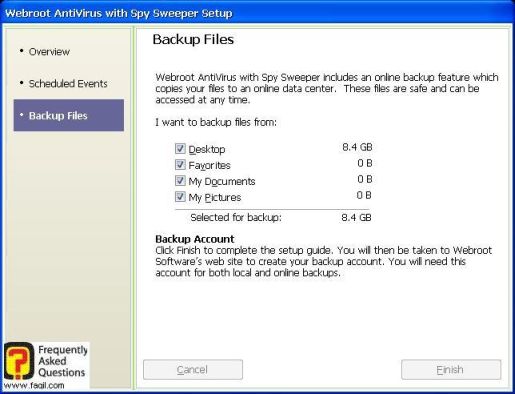Click the 8.4 GB Desktop size value
Image resolution: width=515 pixels, height=394 pixels.
(x=357, y=147)
